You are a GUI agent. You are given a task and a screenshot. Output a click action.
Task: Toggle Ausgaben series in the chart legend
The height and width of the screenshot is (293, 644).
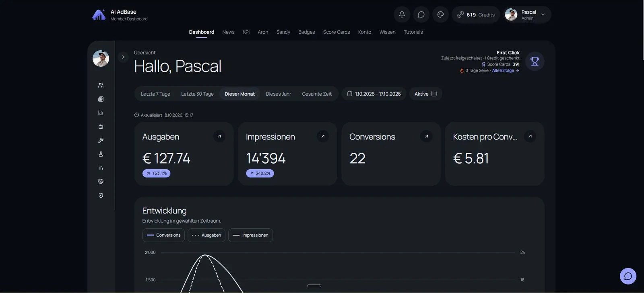click(206, 235)
